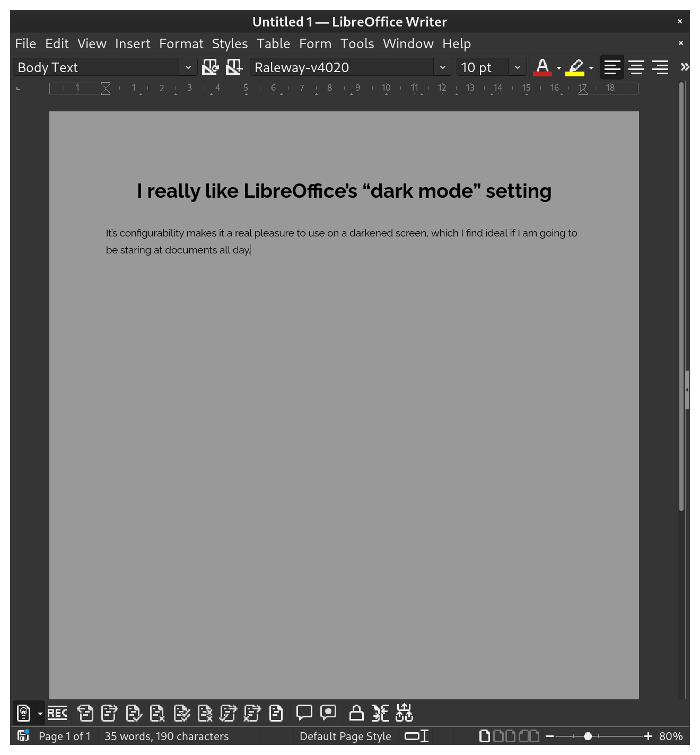Open the Table menu
This screenshot has height=755, width=700.
tap(273, 43)
